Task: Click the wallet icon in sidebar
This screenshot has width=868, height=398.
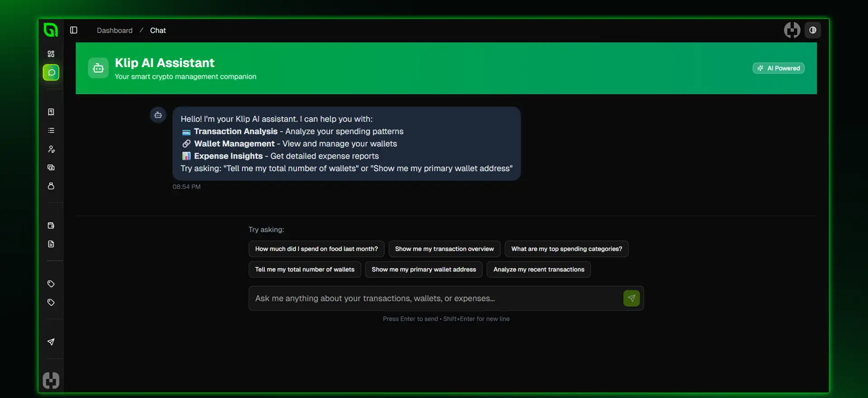Action: tap(51, 225)
